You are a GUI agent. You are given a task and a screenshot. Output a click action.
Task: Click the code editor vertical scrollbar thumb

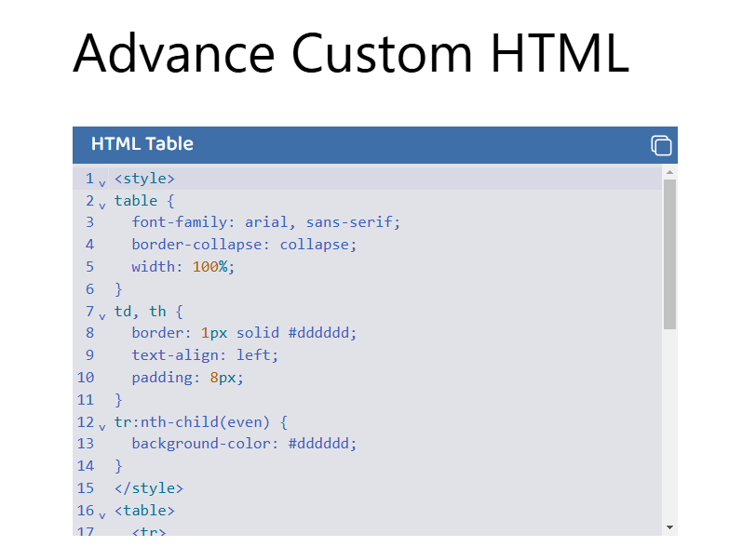point(669,253)
